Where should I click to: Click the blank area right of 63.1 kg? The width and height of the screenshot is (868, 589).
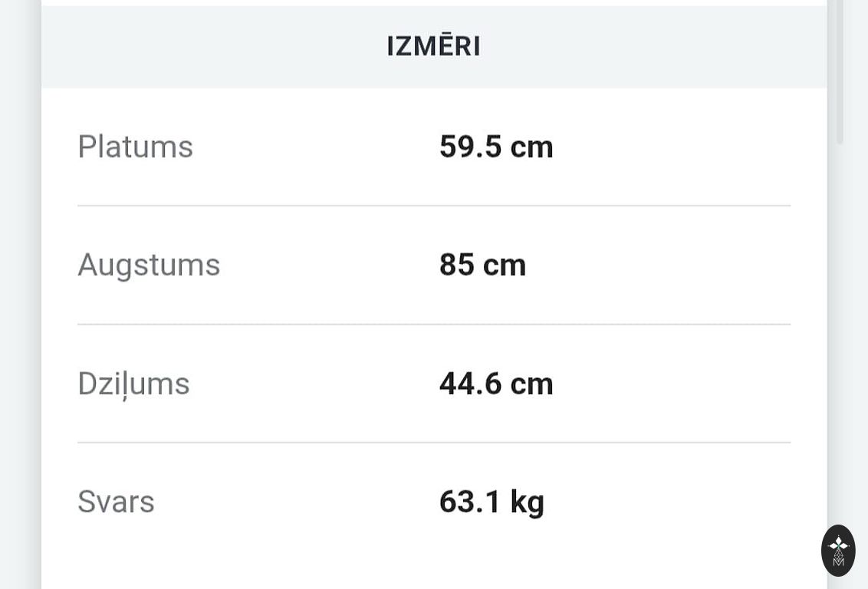[667, 502]
